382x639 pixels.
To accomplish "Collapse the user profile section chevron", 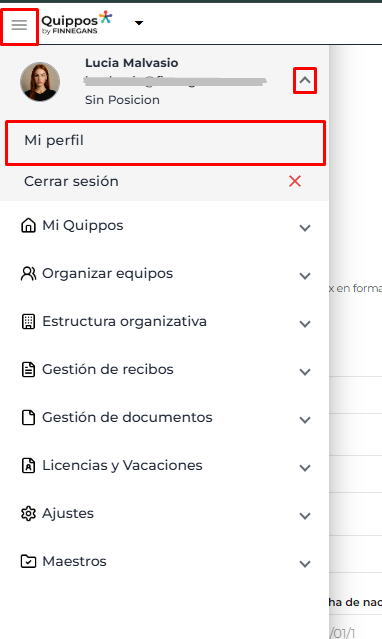I will coord(305,81).
